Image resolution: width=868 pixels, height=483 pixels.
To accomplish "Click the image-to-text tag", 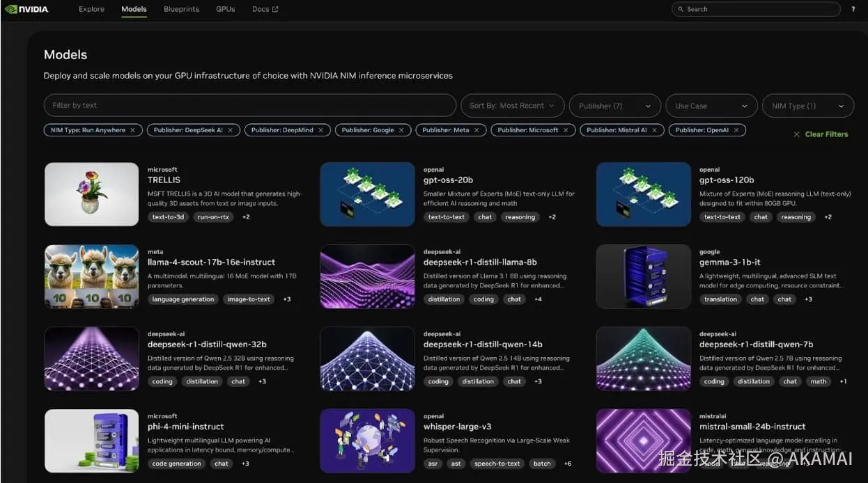I will click(249, 299).
